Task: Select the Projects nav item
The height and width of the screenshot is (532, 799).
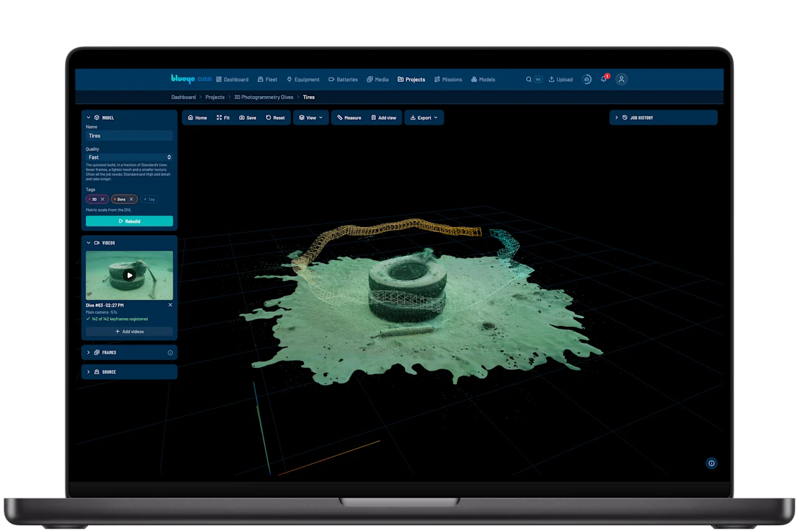Action: 411,79
